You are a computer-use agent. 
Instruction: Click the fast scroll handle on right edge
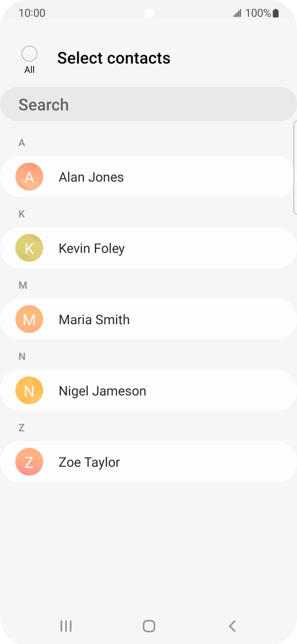coord(295,168)
